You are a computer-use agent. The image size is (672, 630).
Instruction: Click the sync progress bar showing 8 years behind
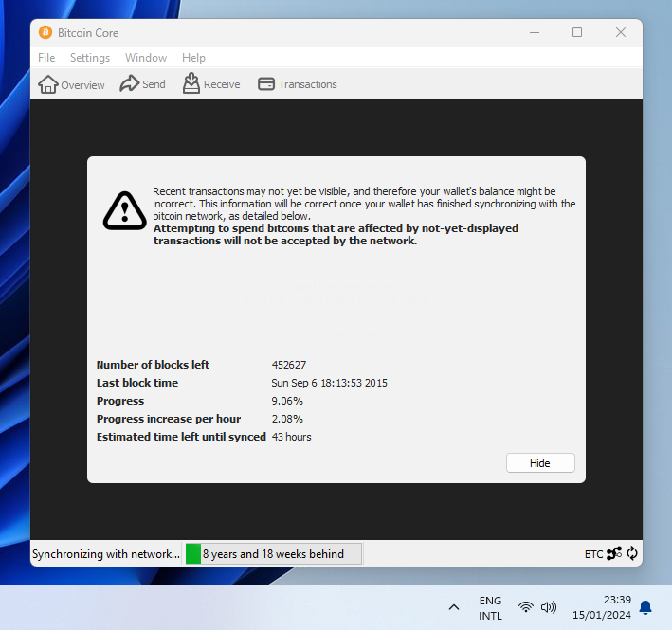(x=273, y=554)
